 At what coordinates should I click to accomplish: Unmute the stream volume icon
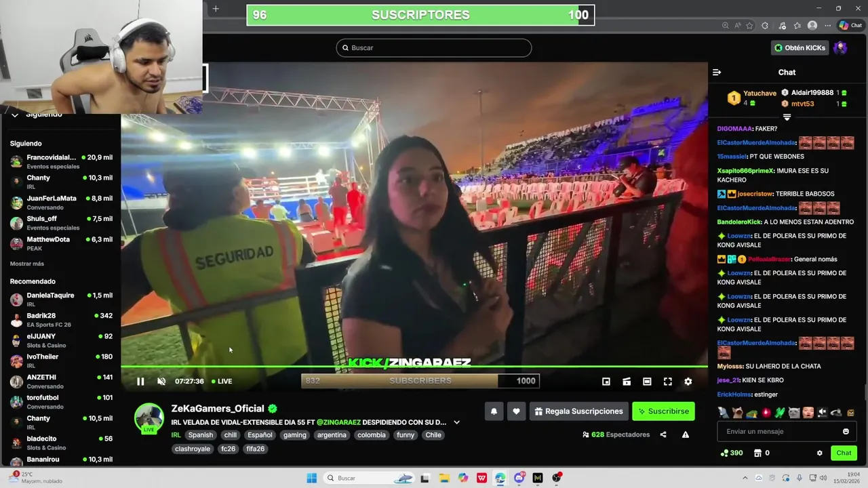click(161, 382)
